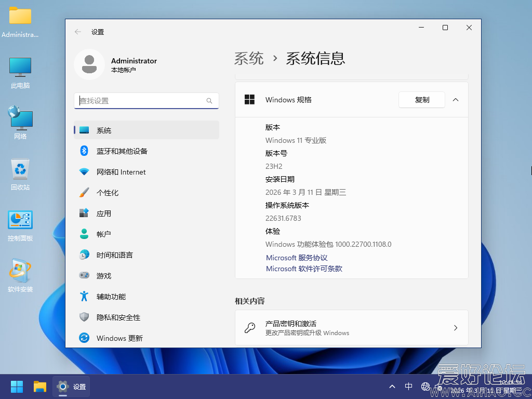This screenshot has width=532, height=399.
Task: Select the 系统 sidebar icon
Action: 84,130
